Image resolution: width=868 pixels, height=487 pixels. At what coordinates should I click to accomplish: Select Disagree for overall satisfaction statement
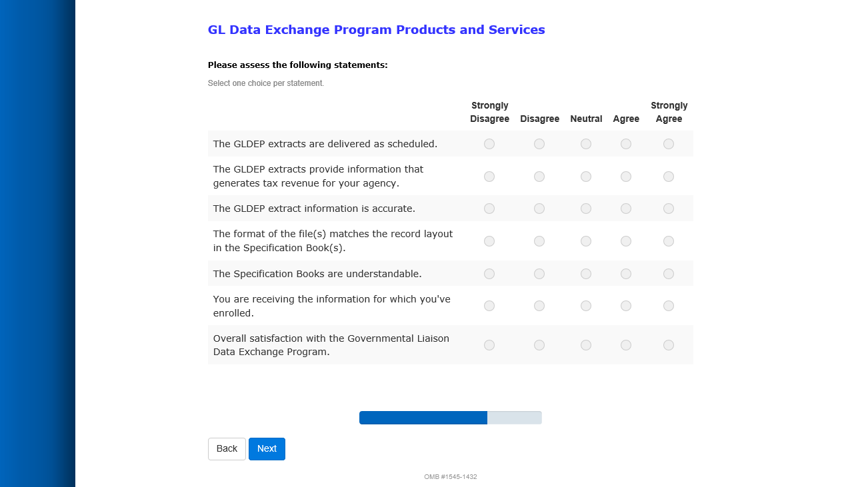point(539,345)
